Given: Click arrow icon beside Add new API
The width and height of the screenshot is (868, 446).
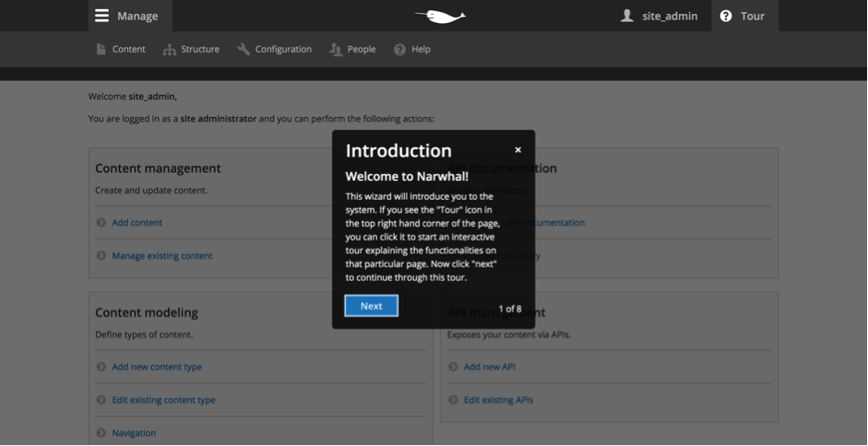Looking at the screenshot, I should (453, 367).
